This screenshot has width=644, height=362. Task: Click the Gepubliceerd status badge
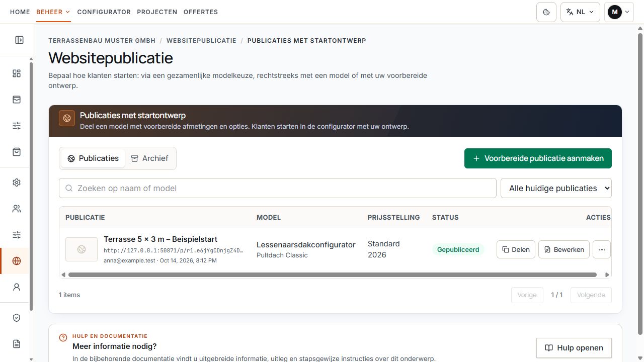click(458, 249)
